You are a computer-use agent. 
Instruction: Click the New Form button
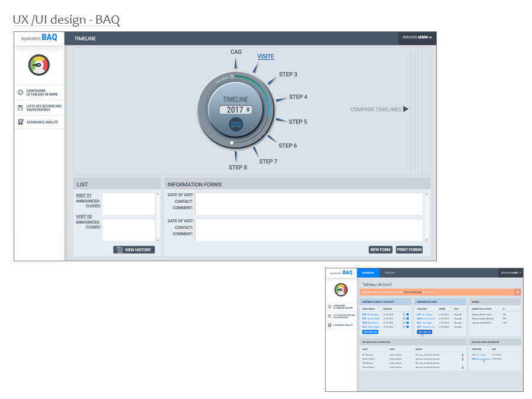tap(381, 250)
